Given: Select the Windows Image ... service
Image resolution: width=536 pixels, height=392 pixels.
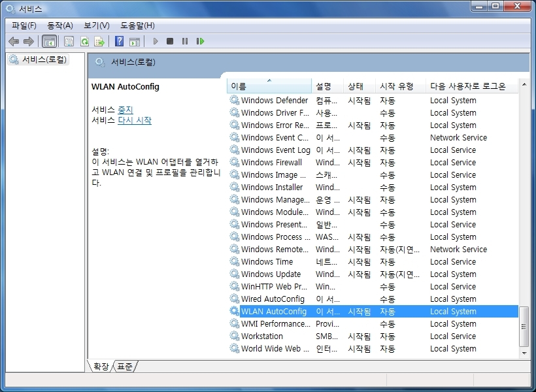Looking at the screenshot, I should coord(374,174).
